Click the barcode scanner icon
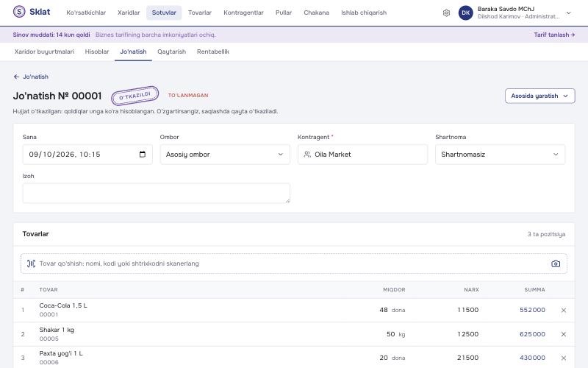 31,263
